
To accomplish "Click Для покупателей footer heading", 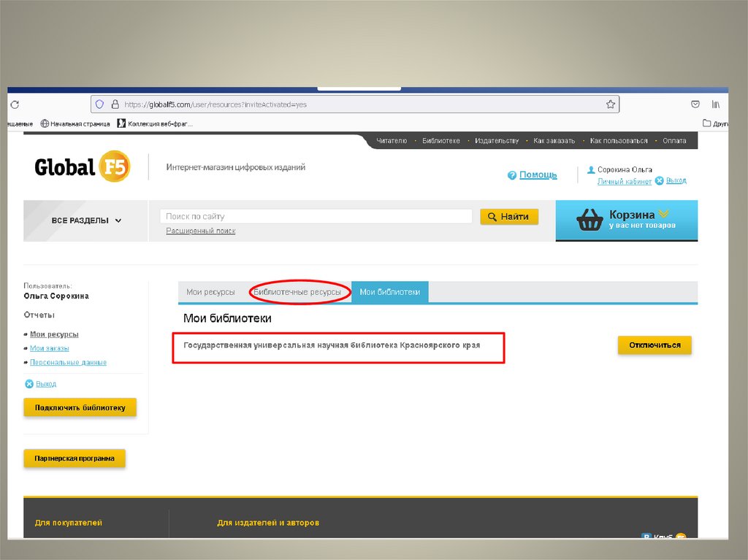I will coord(69,522).
